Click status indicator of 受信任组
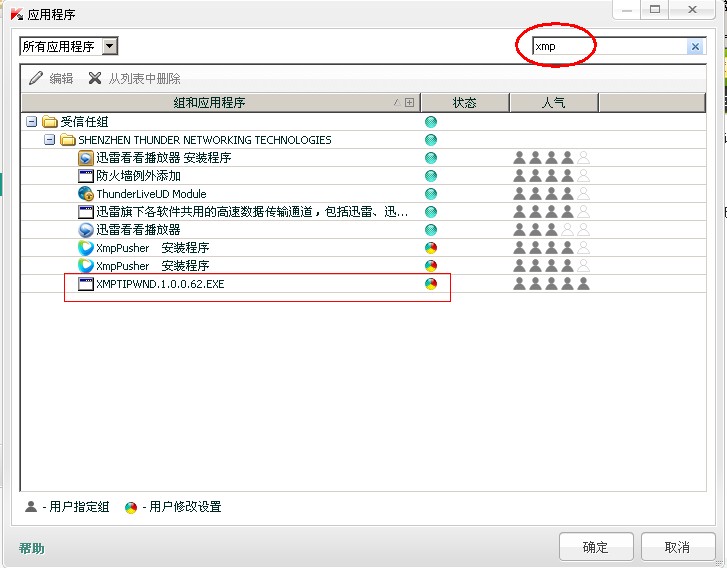Image resolution: width=727 pixels, height=568 pixels. coord(431,122)
